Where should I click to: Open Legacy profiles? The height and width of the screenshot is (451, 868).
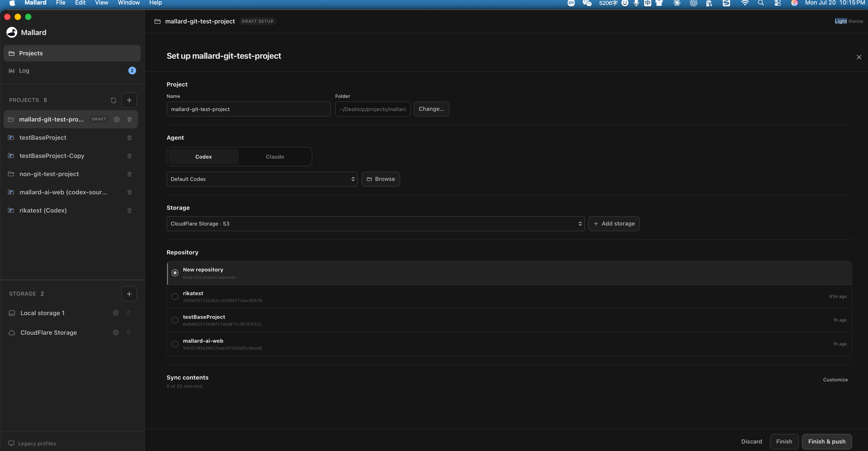tap(32, 443)
